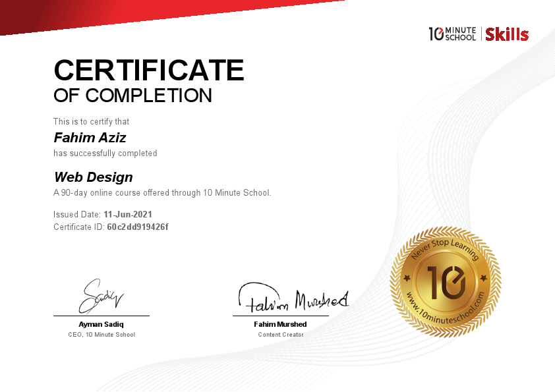Select the red Skills logo
555x392 pixels.
tap(508, 34)
